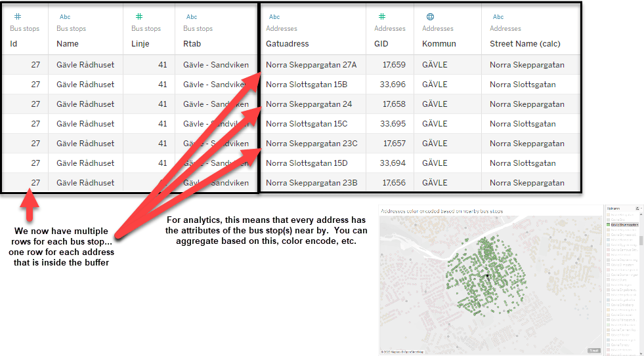Open the legend header dropdown arrow

click(641, 208)
